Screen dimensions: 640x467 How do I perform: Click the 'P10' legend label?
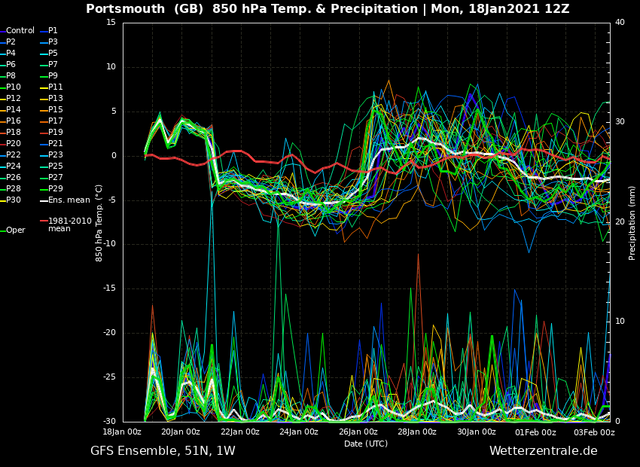tap(11, 87)
